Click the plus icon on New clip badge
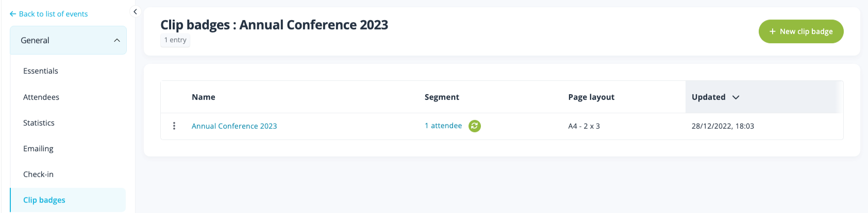 pyautogui.click(x=772, y=31)
